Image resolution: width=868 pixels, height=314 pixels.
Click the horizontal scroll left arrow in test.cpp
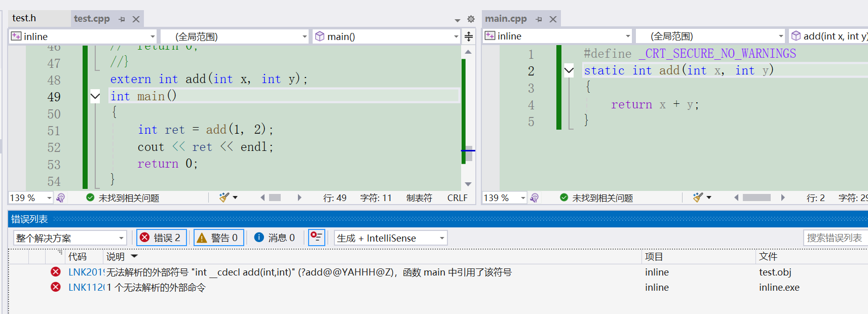pos(262,198)
